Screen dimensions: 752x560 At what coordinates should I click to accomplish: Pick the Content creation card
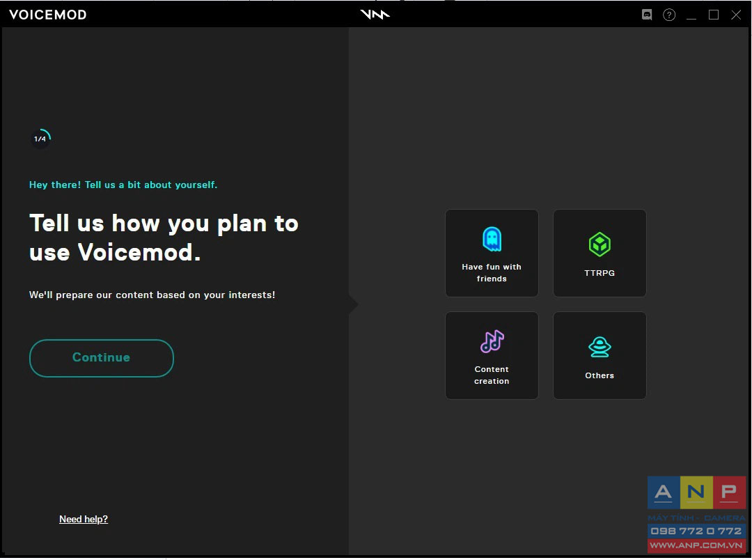tap(492, 356)
